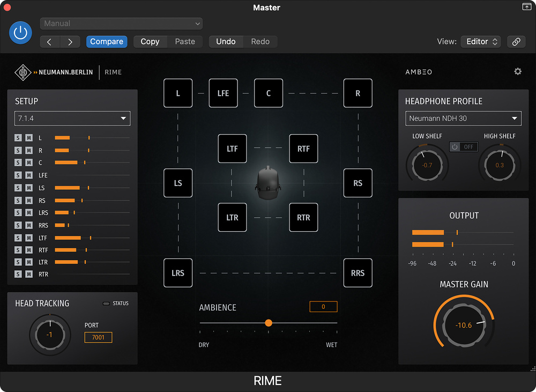Click the upper Output level meter

tap(463, 233)
